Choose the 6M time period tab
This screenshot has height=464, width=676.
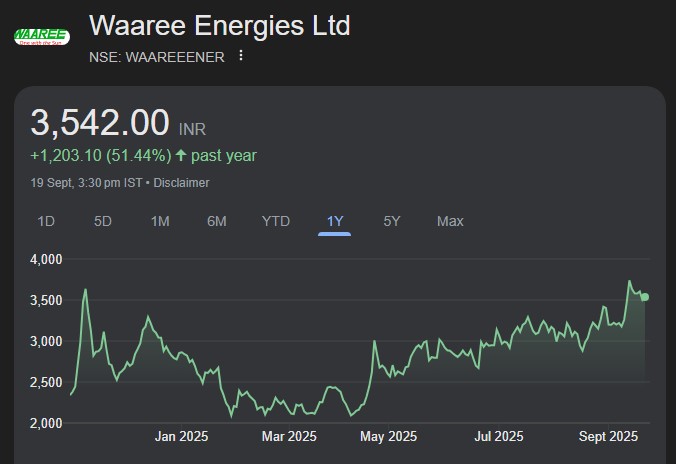(217, 221)
